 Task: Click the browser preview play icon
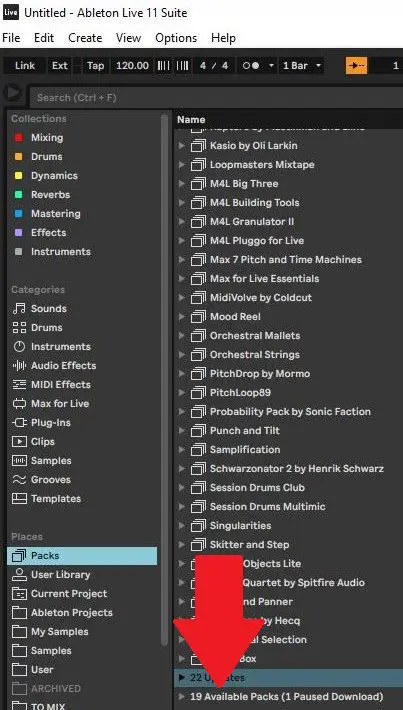(x=13, y=93)
